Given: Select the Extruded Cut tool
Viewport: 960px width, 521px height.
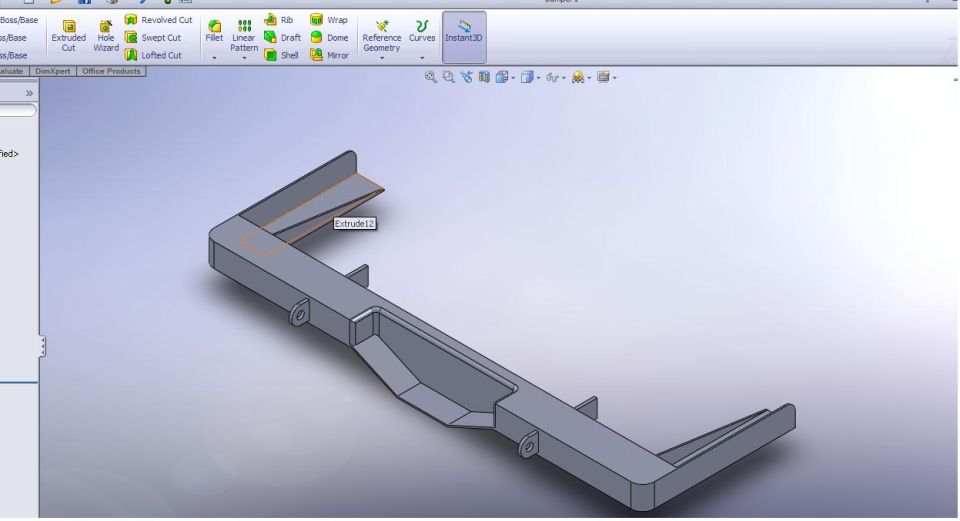Looking at the screenshot, I should 69,36.
